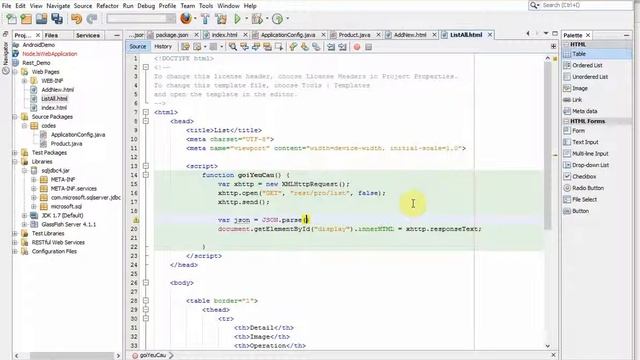Toggle Bookmark in the editor toolbar
Viewport: 640px width, 360px height.
[316, 47]
